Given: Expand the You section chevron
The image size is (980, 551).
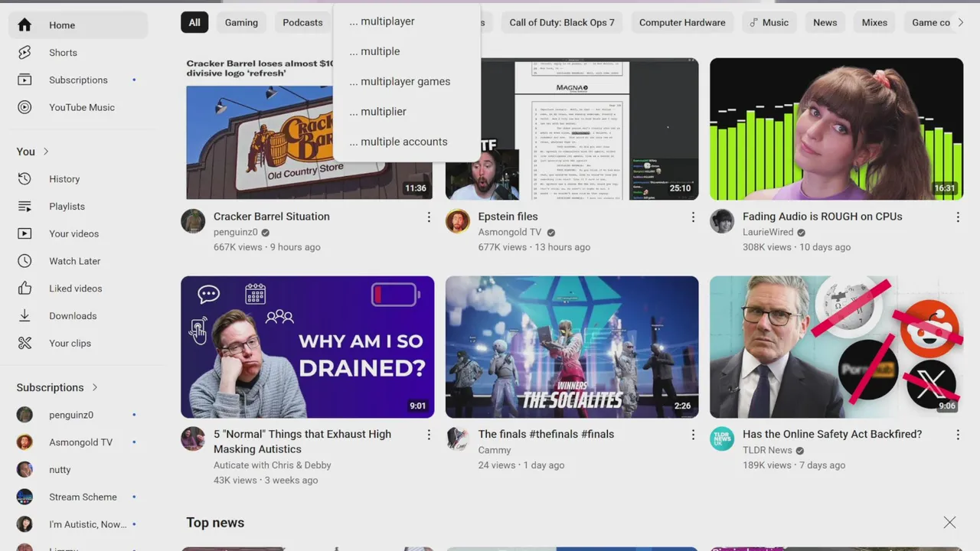Looking at the screenshot, I should pyautogui.click(x=46, y=152).
